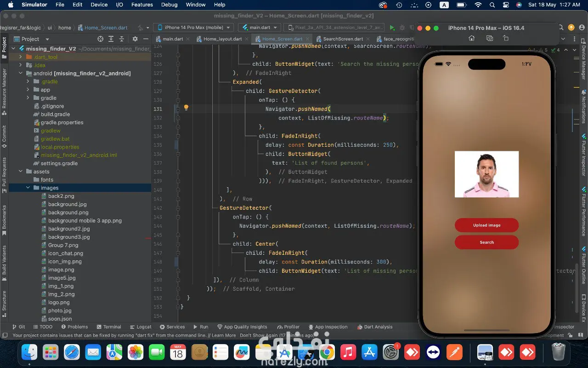This screenshot has width=588, height=368.
Task: Tap the Search button in the simulator
Action: pyautogui.click(x=486, y=242)
